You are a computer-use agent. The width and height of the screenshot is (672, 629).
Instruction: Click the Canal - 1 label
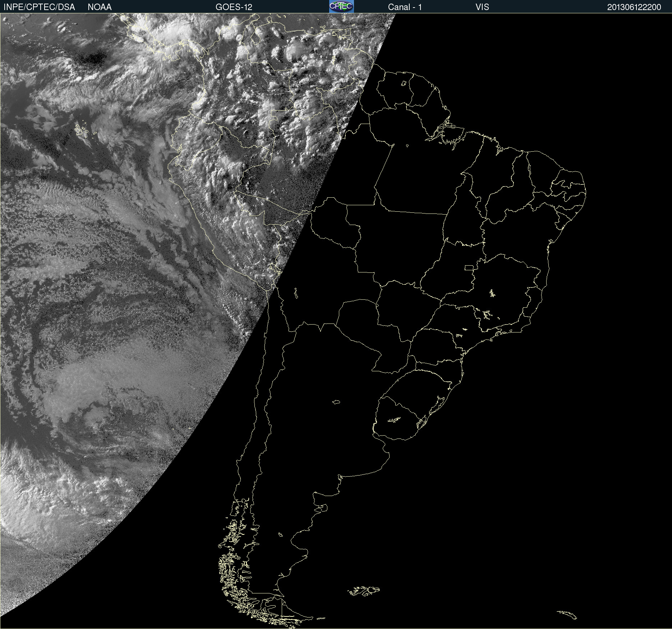pyautogui.click(x=405, y=7)
